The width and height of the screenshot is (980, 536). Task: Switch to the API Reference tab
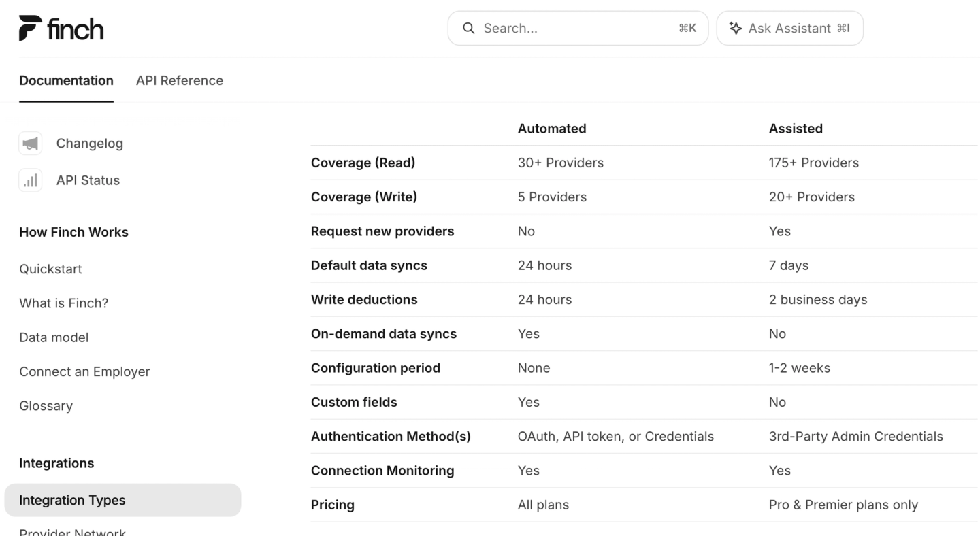pos(180,80)
